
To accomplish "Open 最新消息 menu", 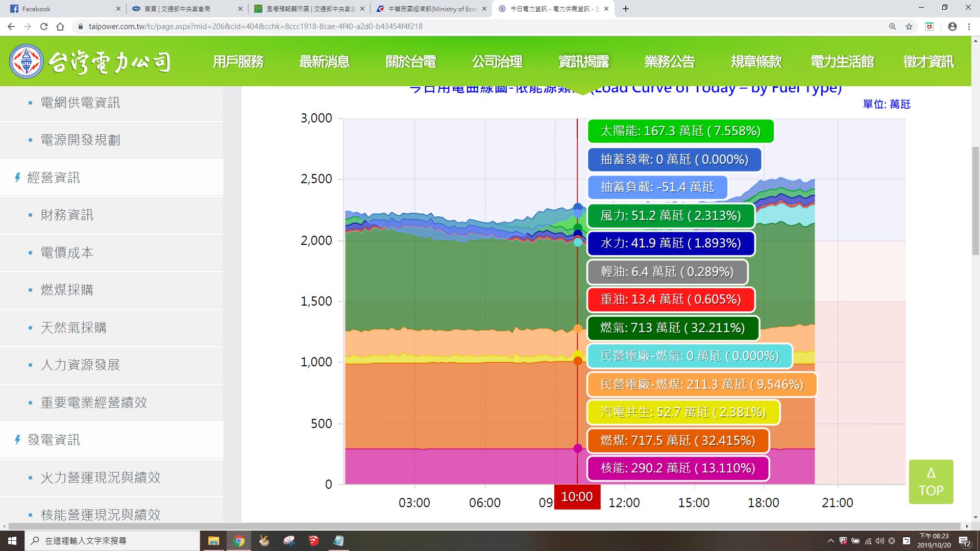I will click(x=325, y=62).
